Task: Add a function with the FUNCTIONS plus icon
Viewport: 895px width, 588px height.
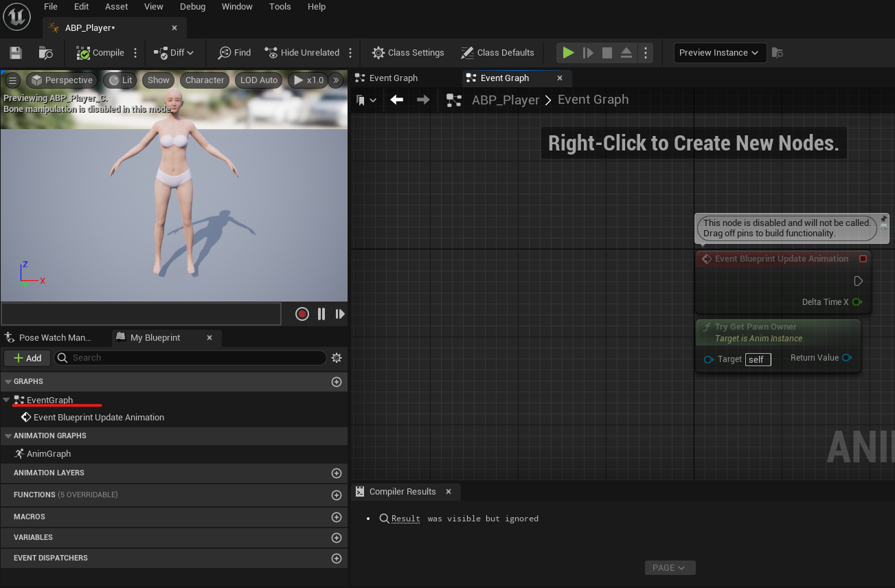Action: [337, 495]
